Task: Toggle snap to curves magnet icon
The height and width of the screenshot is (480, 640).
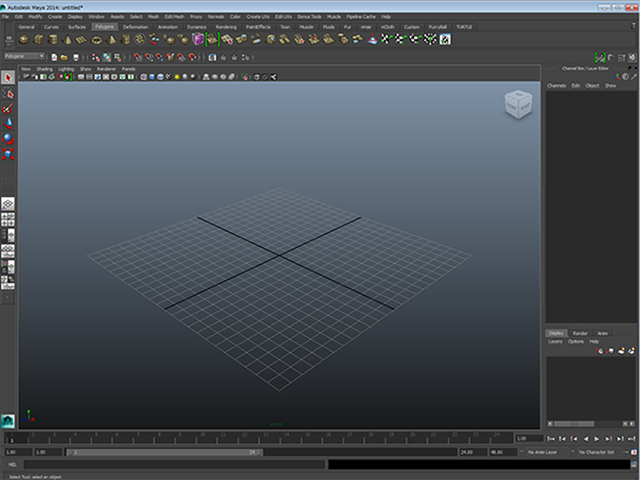Action: (149, 57)
